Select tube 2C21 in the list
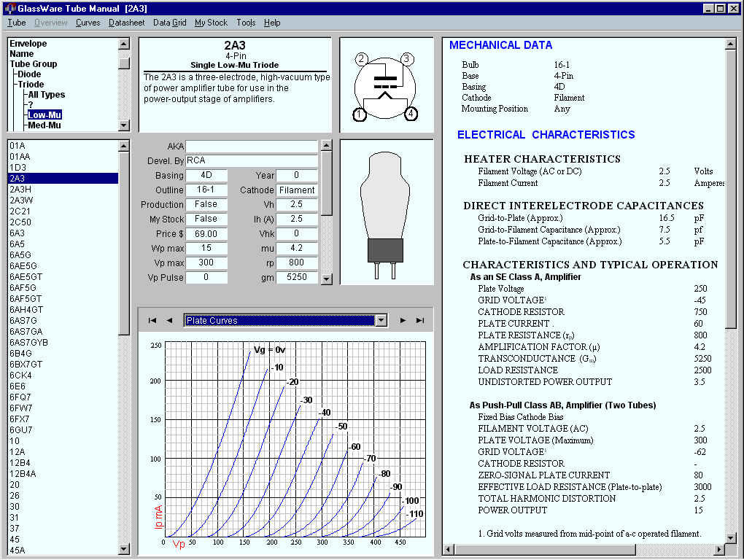Screen dimensions: 744x560 pos(63,211)
